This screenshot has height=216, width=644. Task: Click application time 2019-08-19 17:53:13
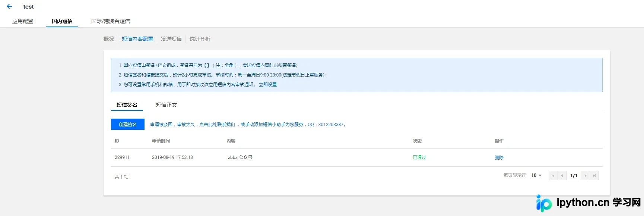point(172,157)
